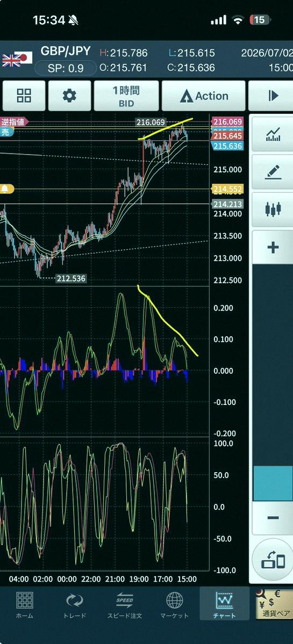Switch chart type with candlestick icon
The image size is (293, 644).
273,209
